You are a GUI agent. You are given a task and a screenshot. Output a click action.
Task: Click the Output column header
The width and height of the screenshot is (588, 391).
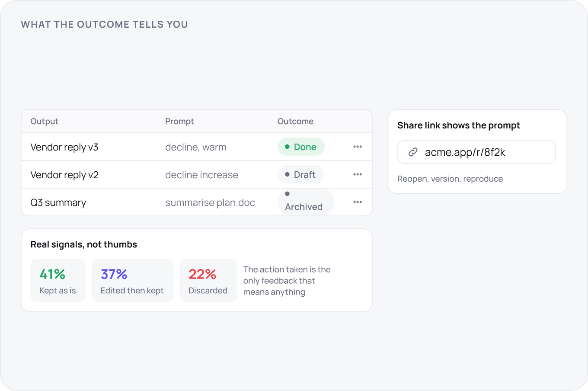(x=45, y=121)
